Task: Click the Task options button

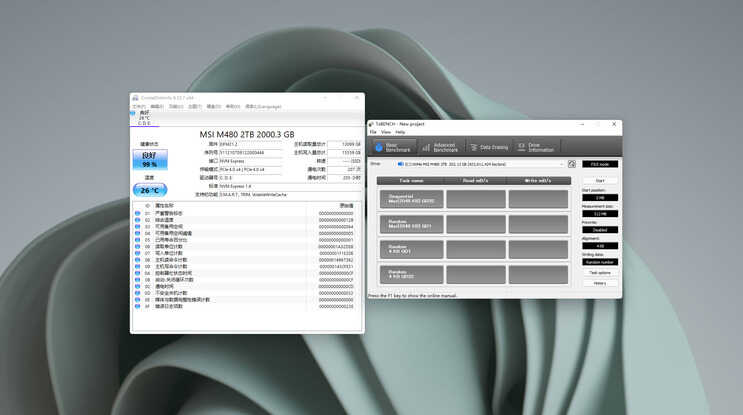Action: point(600,273)
